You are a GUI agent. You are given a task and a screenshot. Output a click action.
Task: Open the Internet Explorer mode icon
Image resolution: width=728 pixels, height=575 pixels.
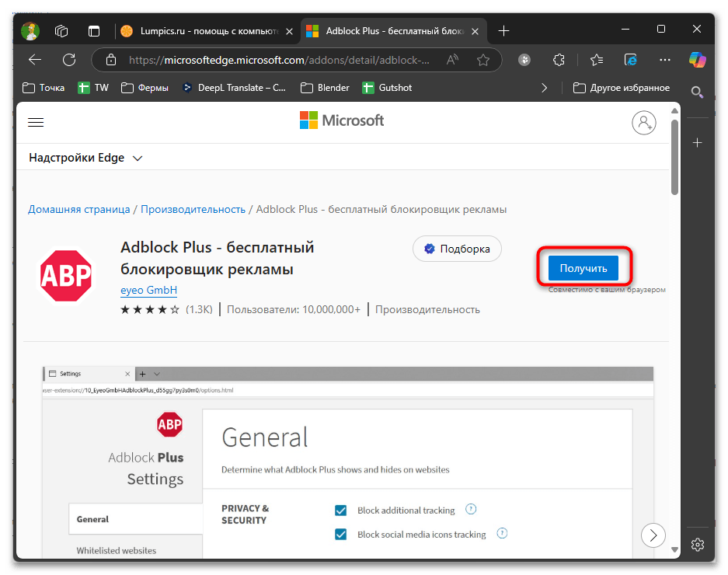click(631, 60)
